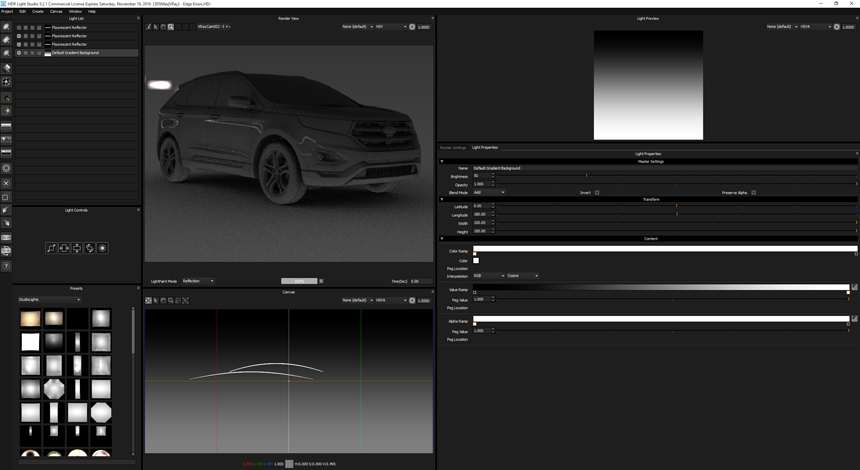Open the Value Ramp curve editor icon
860x470 pixels.
(855, 287)
